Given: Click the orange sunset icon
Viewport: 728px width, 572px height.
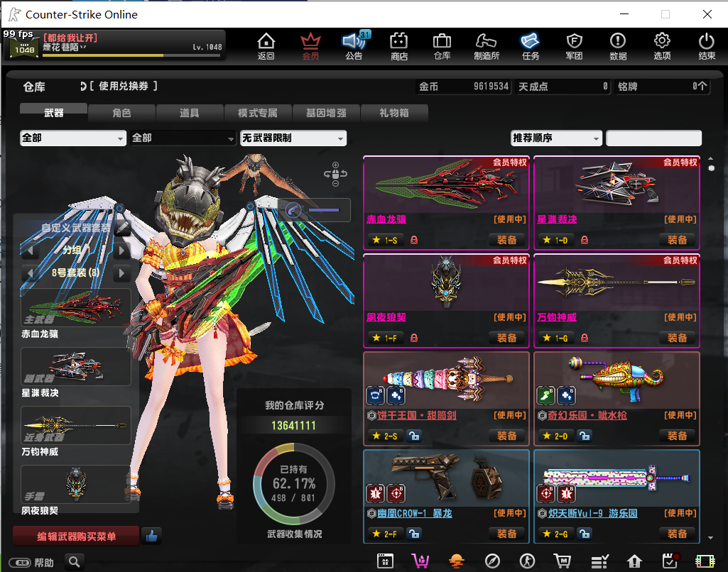Looking at the screenshot, I should tap(457, 561).
